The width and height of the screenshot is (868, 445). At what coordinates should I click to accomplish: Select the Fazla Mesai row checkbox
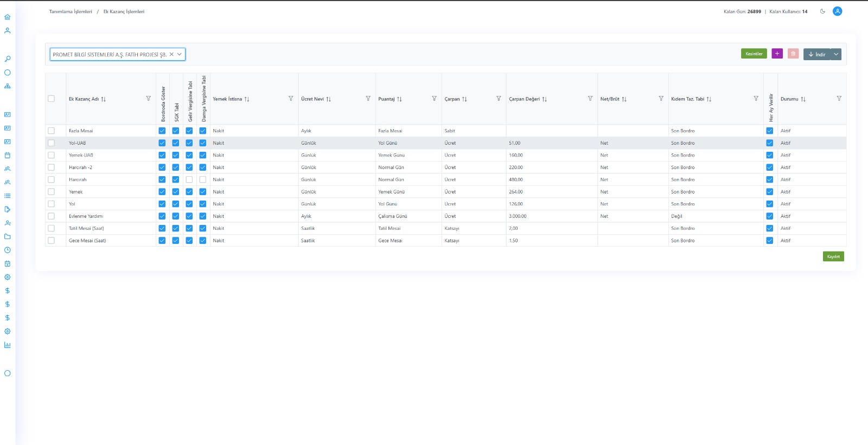51,131
